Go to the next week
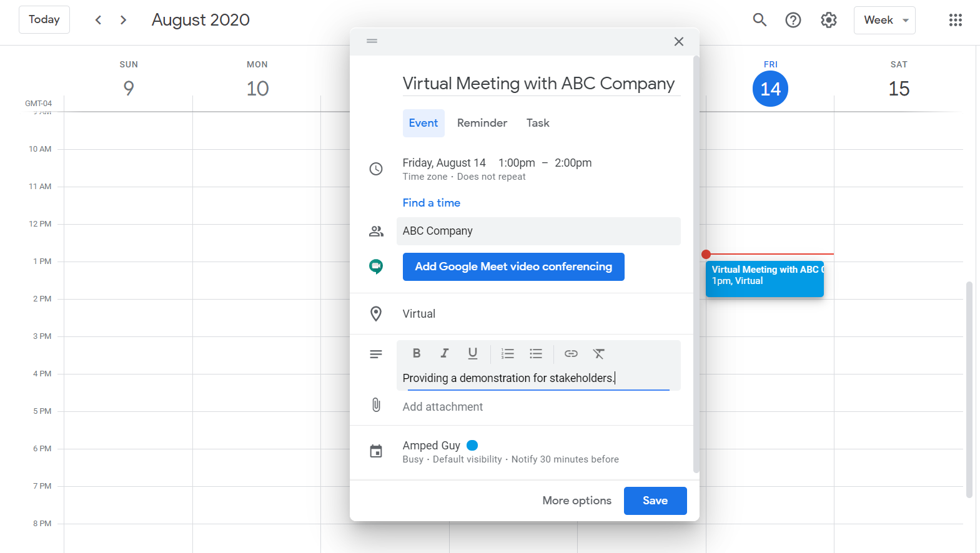Screen dimensions: 980x553 pos(124,20)
